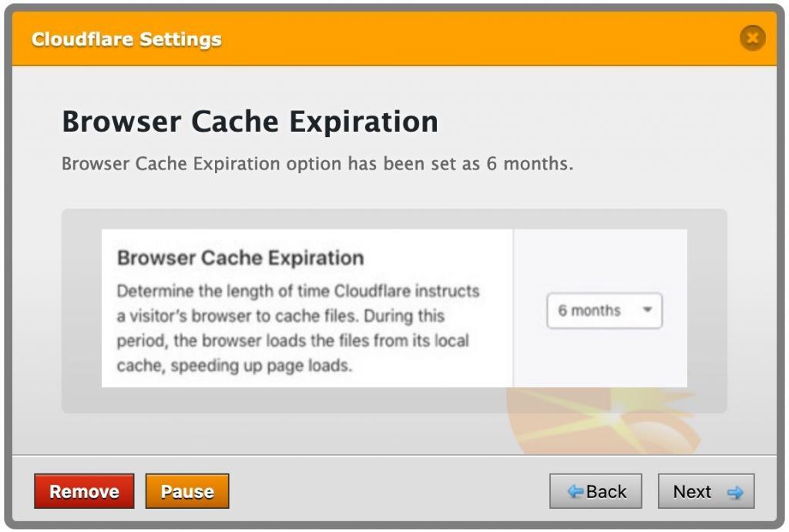
Task: Click the empty footer area between Pause and Back
Action: pos(385,491)
